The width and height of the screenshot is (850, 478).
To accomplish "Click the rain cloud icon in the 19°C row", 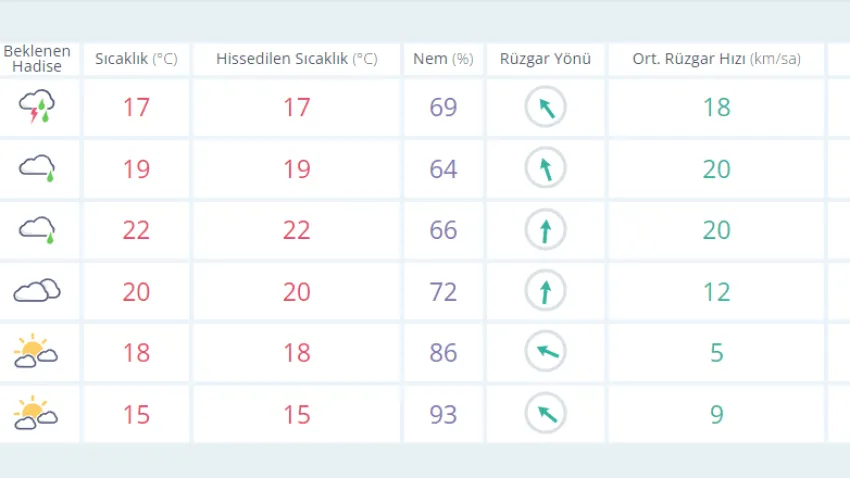I will point(37,168).
